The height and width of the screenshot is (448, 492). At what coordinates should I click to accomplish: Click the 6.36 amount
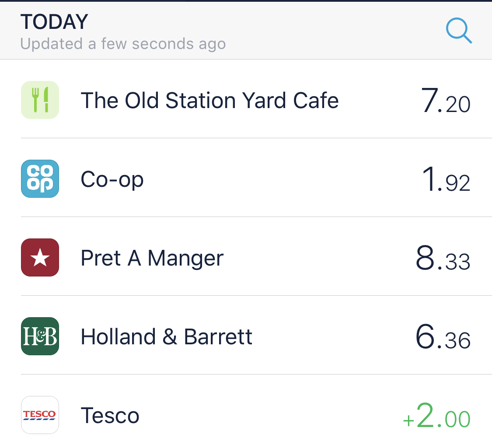pyautogui.click(x=443, y=337)
